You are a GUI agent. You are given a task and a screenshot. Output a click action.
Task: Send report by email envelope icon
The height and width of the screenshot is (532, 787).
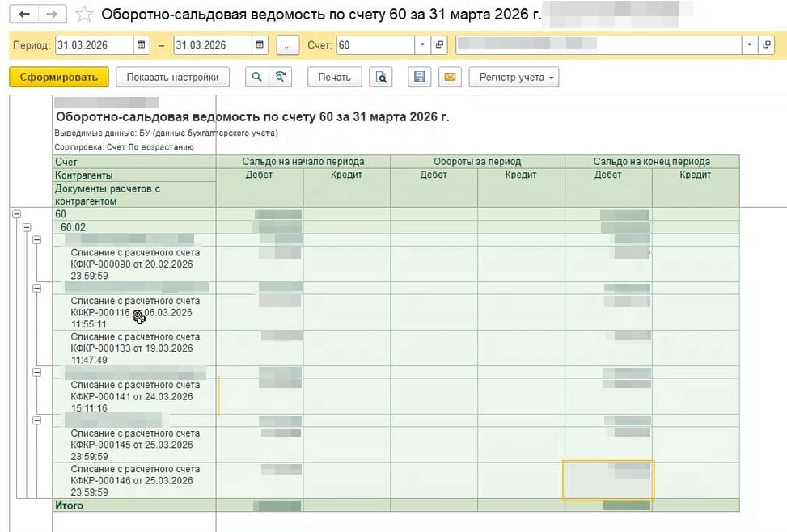coord(450,78)
